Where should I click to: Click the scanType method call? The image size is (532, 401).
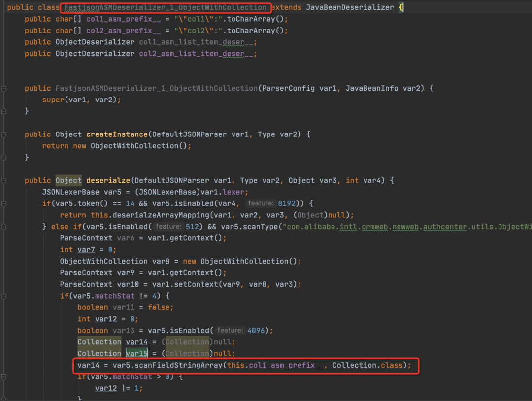tap(261, 227)
